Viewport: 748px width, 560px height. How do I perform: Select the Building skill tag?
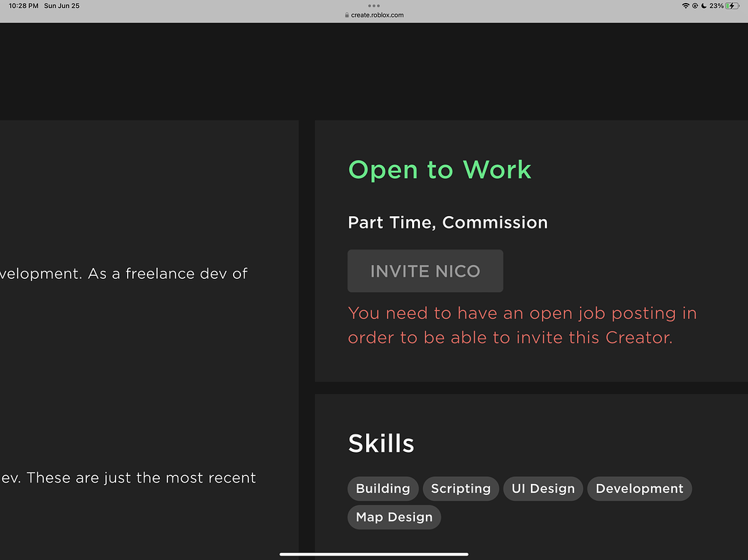coord(383,488)
